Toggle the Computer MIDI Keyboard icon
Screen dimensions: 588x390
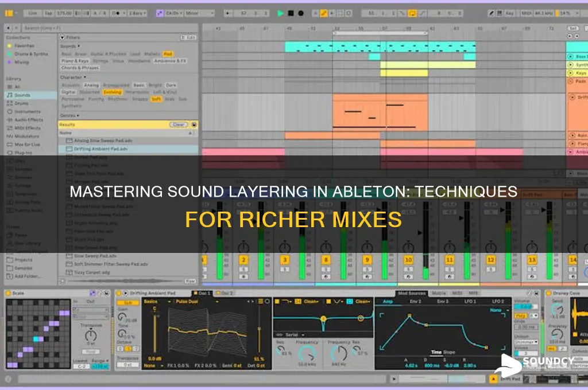coord(500,13)
